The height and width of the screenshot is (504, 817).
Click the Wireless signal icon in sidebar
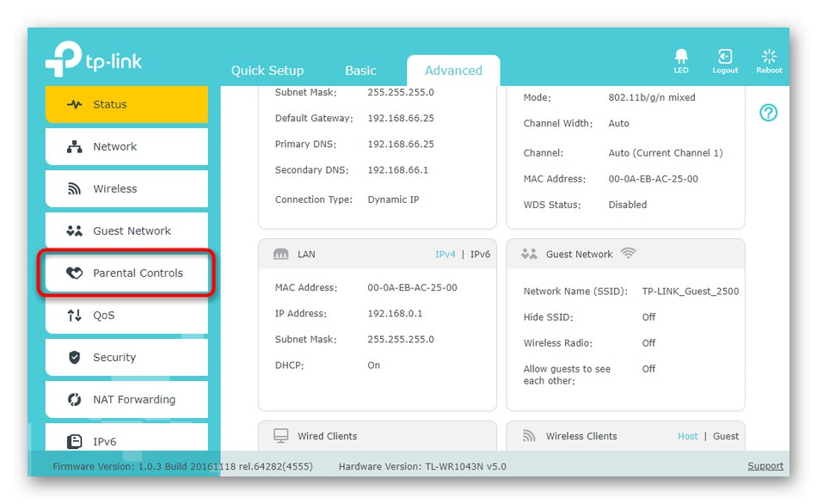point(75,188)
